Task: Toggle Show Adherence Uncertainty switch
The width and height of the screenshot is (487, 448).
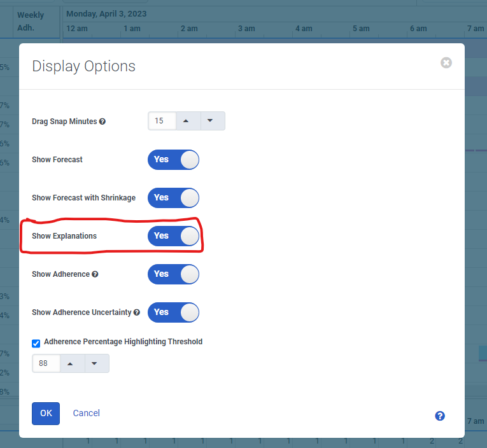Action: 173,312
